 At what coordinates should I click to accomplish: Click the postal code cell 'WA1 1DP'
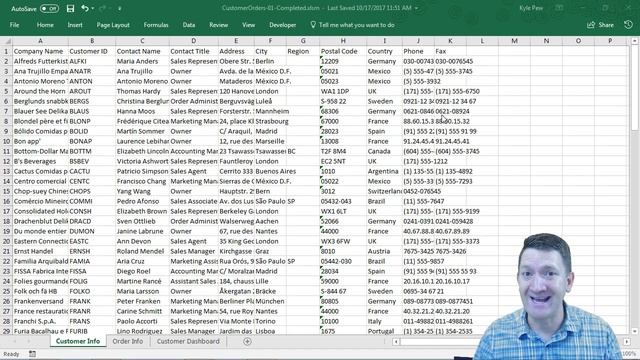[x=343, y=91]
